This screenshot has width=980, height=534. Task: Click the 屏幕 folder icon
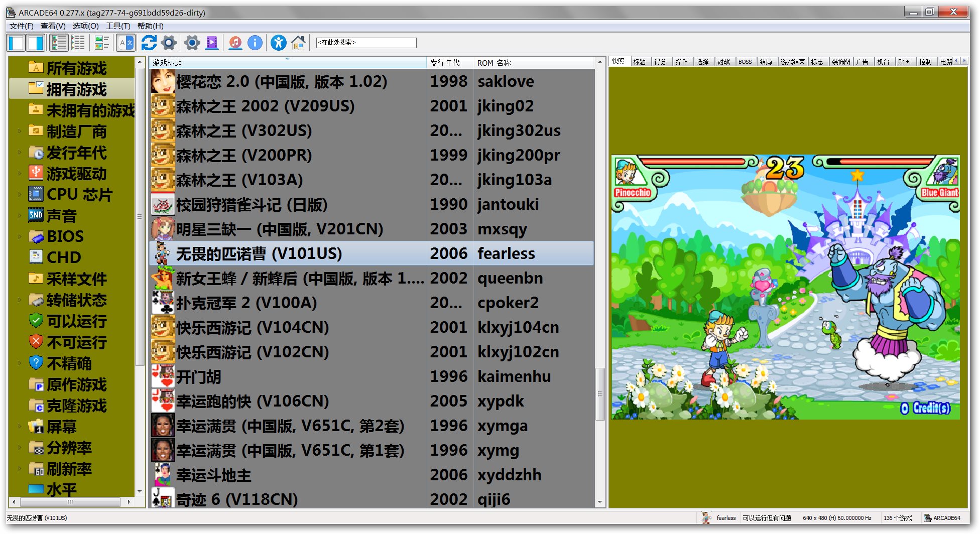[36, 427]
